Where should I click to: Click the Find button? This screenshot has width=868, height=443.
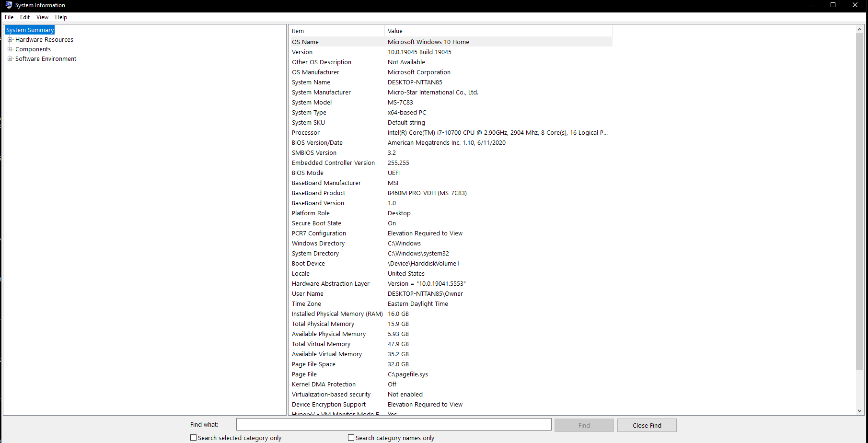click(584, 425)
